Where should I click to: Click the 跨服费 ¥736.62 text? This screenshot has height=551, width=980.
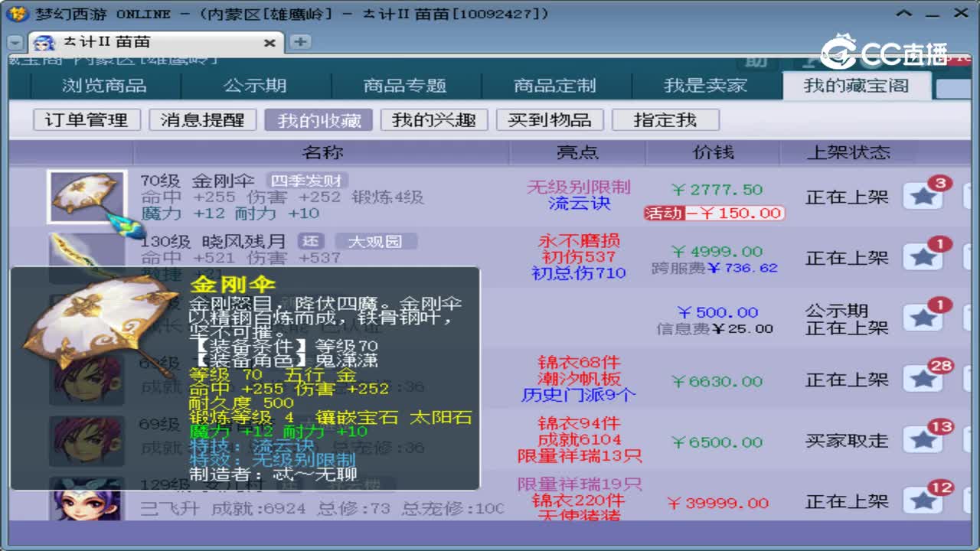pyautogui.click(x=715, y=268)
